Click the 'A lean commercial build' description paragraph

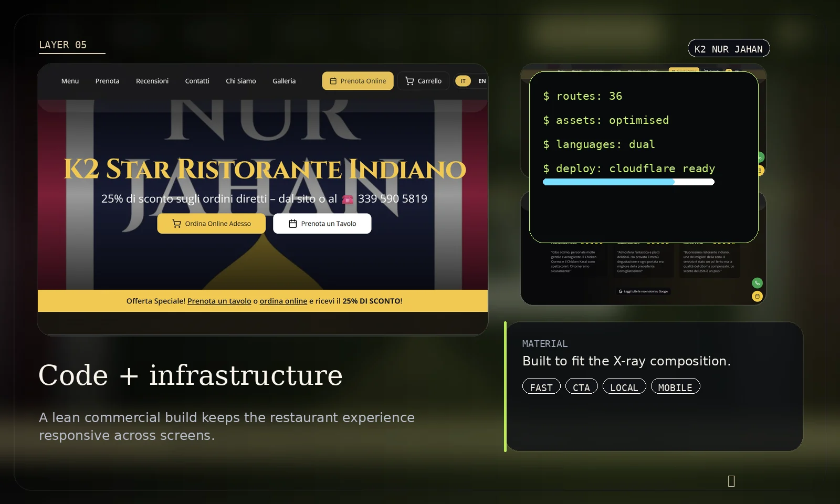(227, 426)
